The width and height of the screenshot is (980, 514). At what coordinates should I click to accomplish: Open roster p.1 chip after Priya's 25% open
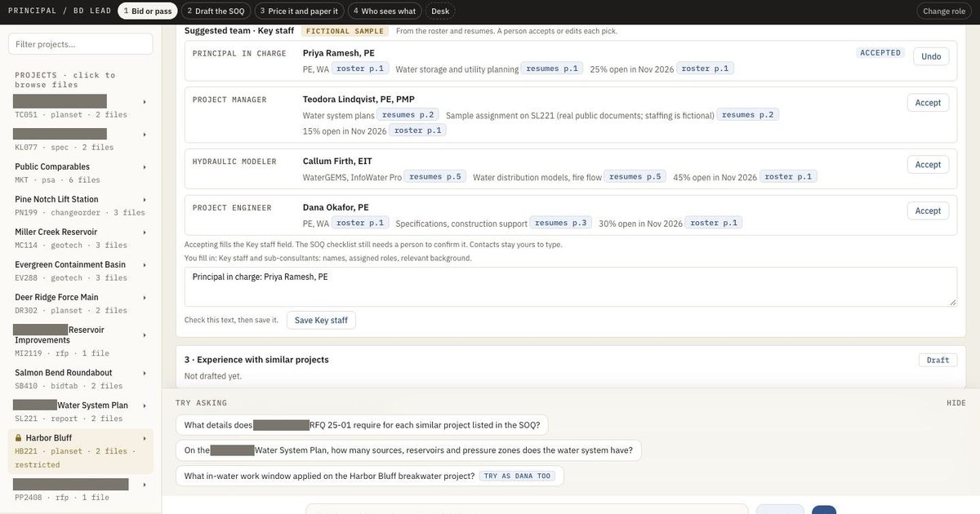tap(705, 69)
